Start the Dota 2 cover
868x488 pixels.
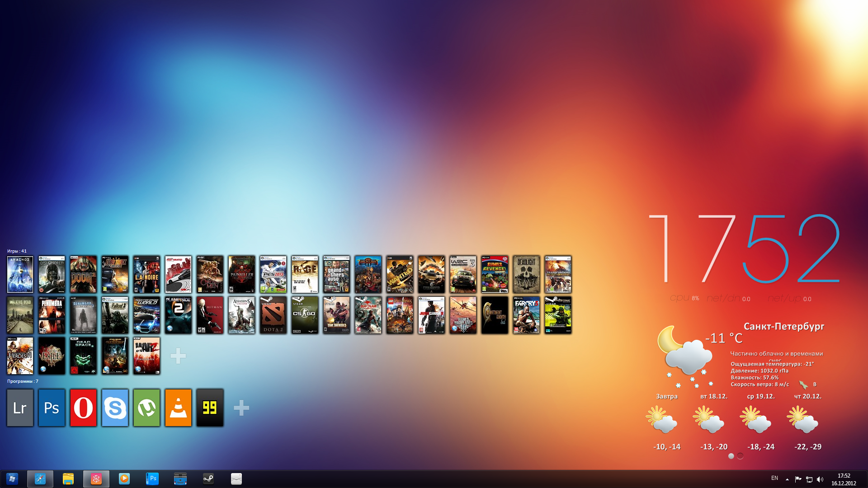pos(273,315)
